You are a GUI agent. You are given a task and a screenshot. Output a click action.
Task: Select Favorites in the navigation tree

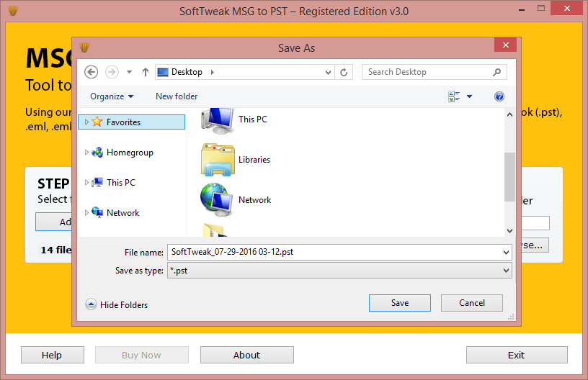(x=131, y=122)
